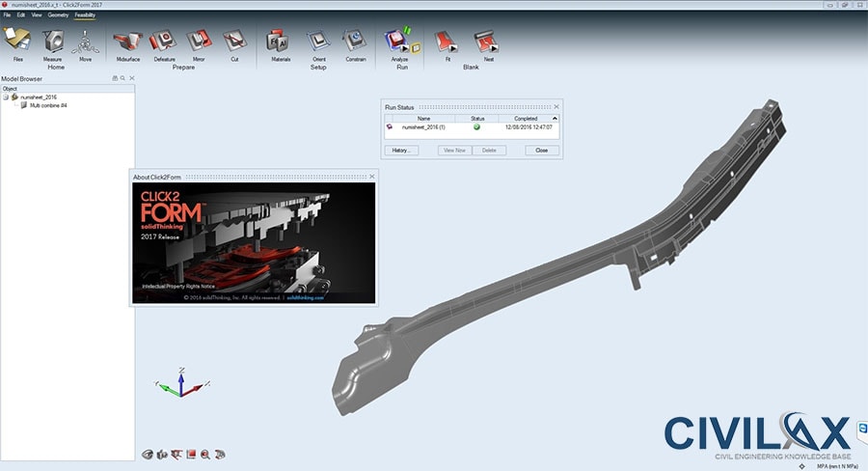This screenshot has height=471, width=868.
Task: Click the completed date 12/08/2016 12:47:07
Action: pyautogui.click(x=529, y=127)
